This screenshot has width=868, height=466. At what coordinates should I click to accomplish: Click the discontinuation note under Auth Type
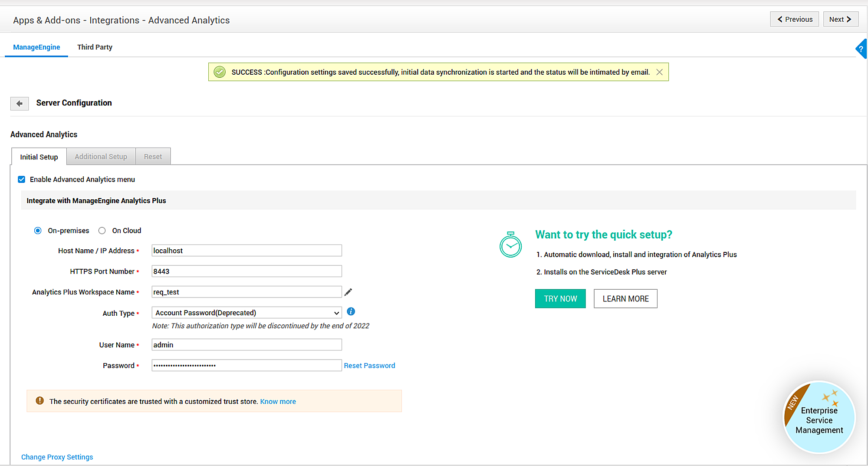coord(260,326)
